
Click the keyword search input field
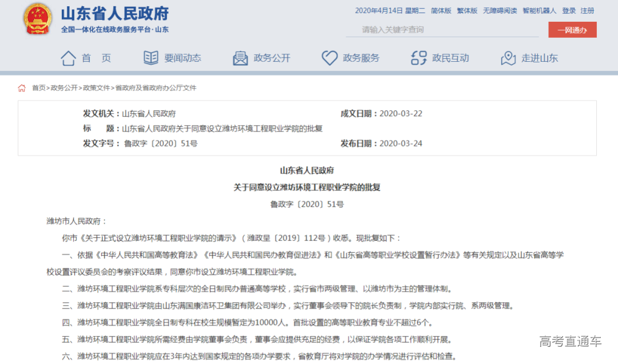click(441, 30)
